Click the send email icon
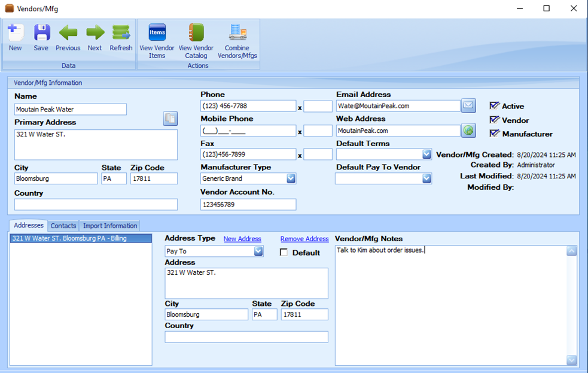The width and height of the screenshot is (588, 373). (468, 105)
